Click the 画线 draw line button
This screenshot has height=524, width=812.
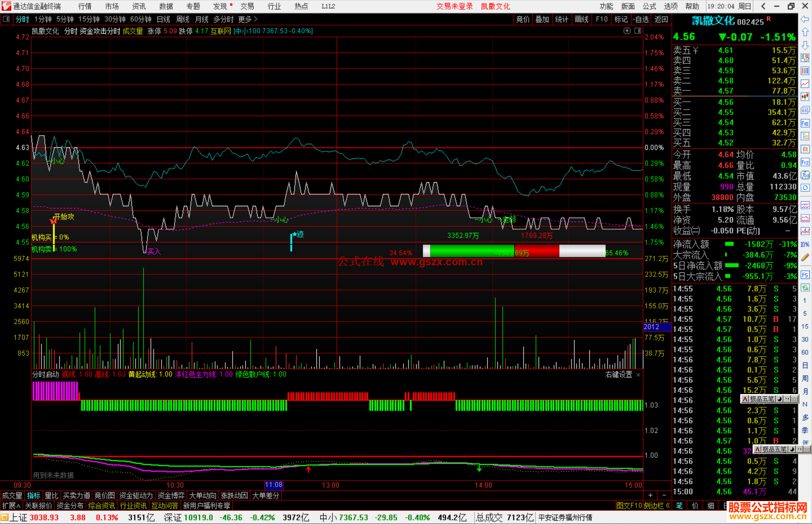582,19
